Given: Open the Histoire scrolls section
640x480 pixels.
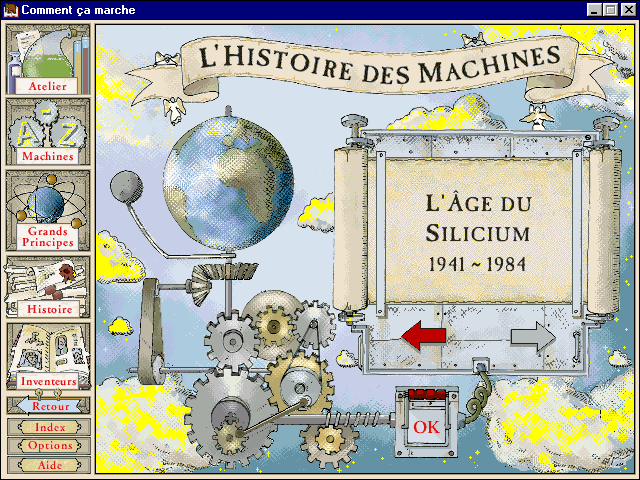Looking at the screenshot, I should pyautogui.click(x=48, y=287).
